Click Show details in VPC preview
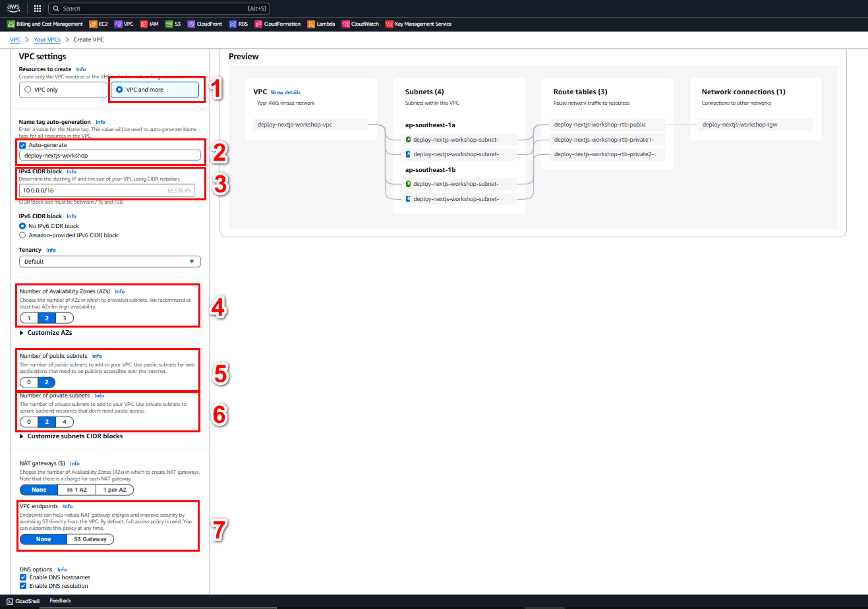The height and width of the screenshot is (609, 868). 285,92
